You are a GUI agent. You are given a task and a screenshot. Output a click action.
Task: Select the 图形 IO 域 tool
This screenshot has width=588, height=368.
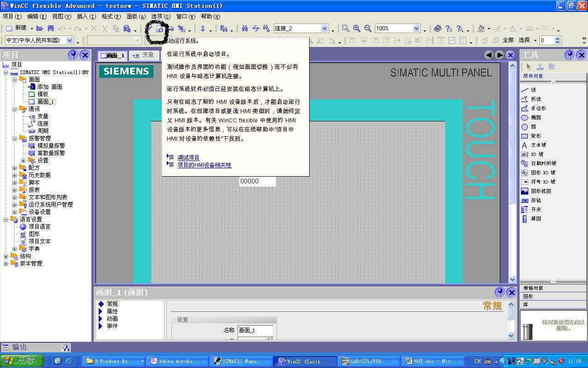point(538,172)
